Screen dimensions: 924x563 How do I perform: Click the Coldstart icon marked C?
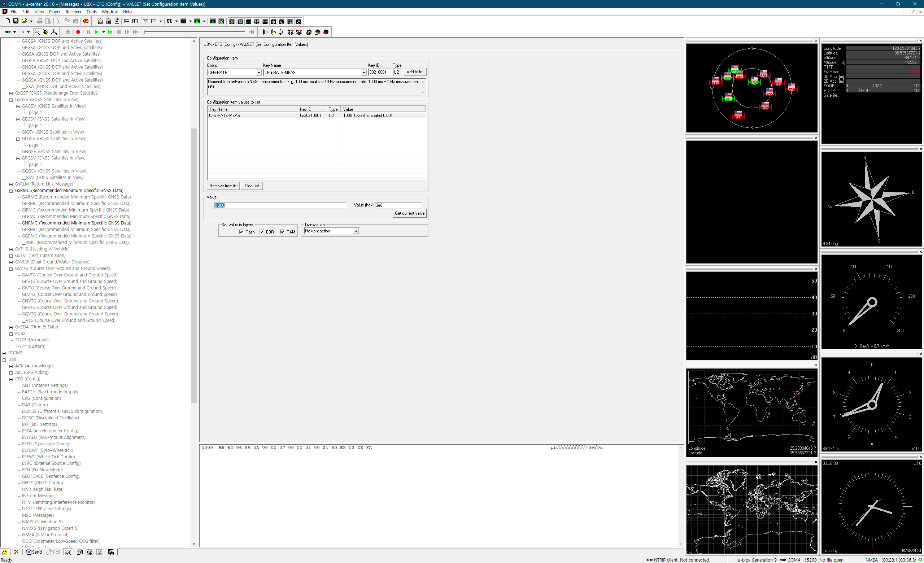click(282, 32)
